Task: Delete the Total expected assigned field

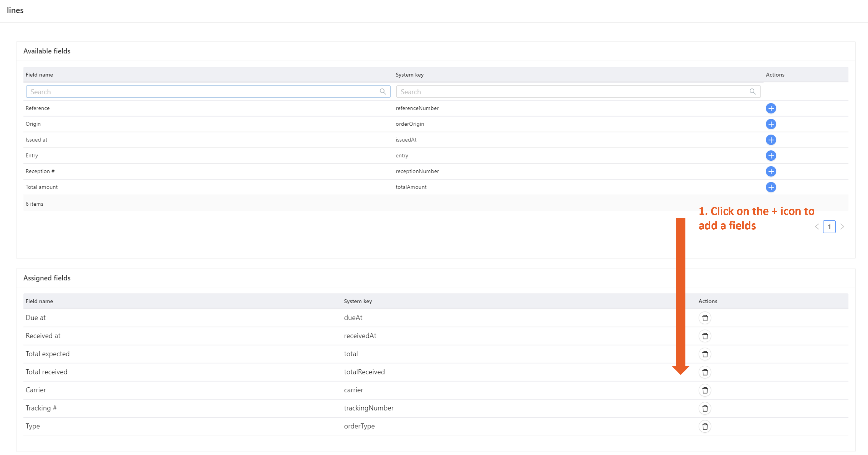Action: click(x=705, y=354)
